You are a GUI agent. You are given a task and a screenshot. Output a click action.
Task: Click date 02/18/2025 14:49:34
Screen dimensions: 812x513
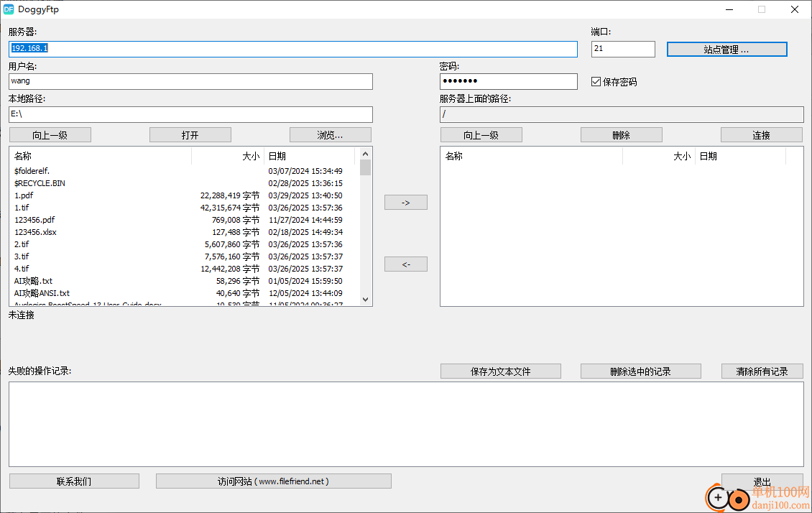305,232
